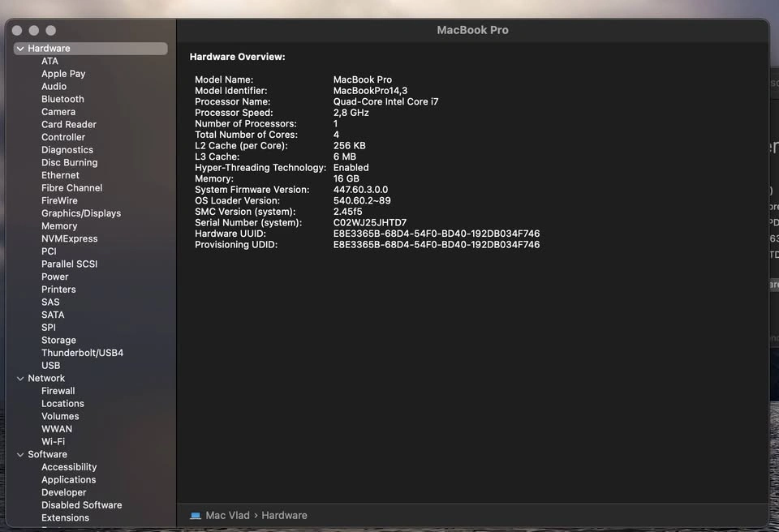Image resolution: width=779 pixels, height=532 pixels.
Task: Open the NVMExpress hardware entry
Action: (x=69, y=239)
